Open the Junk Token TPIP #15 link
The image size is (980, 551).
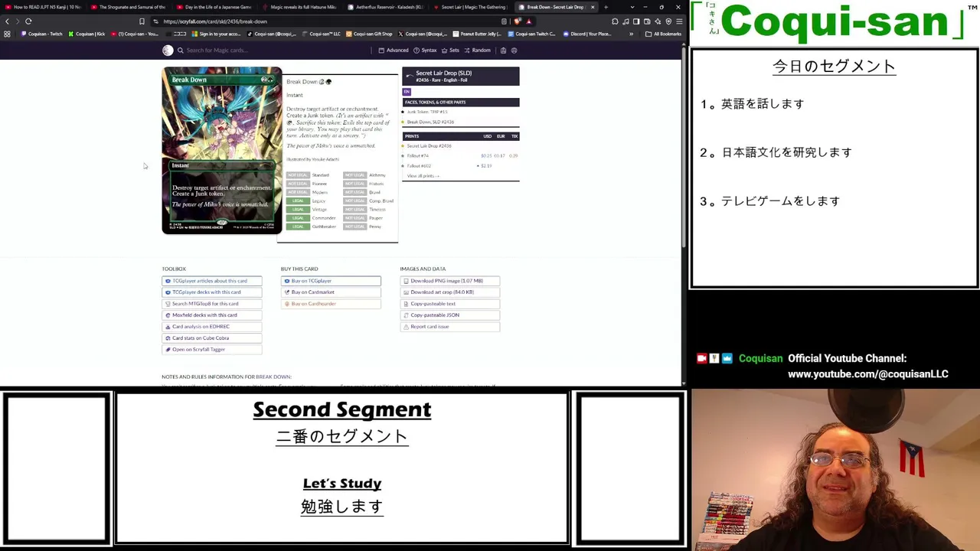point(427,112)
